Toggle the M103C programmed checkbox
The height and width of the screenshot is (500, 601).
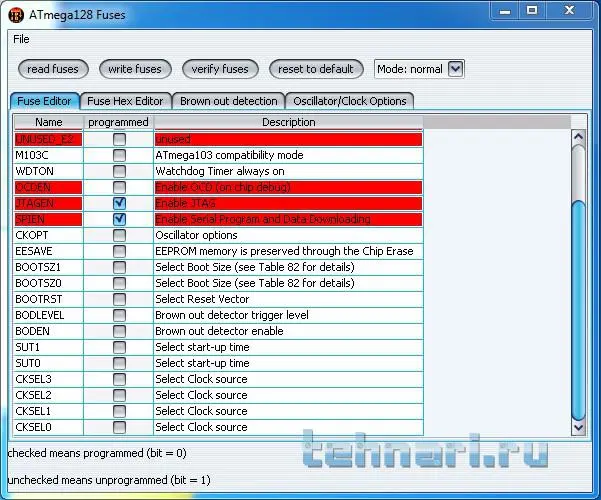[x=119, y=155]
